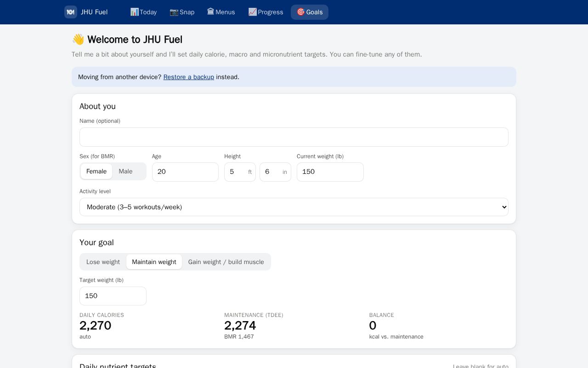Click the trend chart icon beside Progress

tap(253, 12)
